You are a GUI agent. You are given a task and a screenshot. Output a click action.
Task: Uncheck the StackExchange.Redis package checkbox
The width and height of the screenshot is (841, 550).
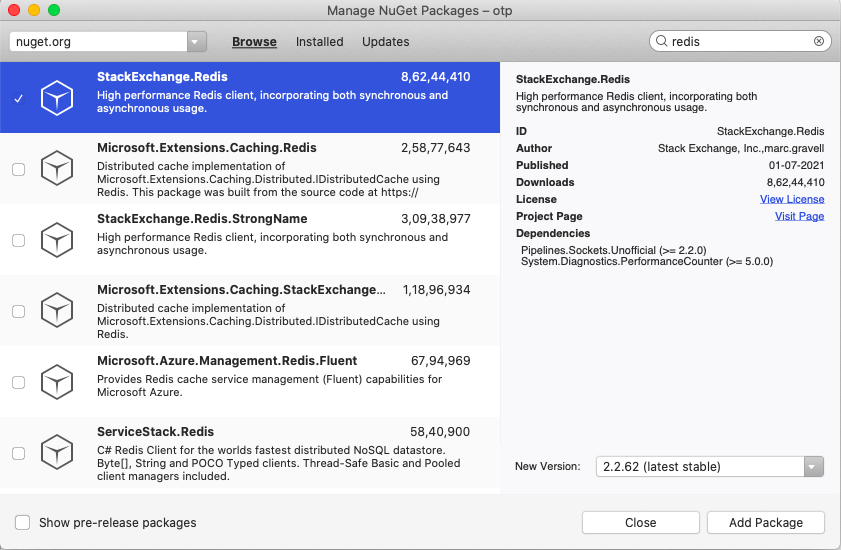click(19, 99)
